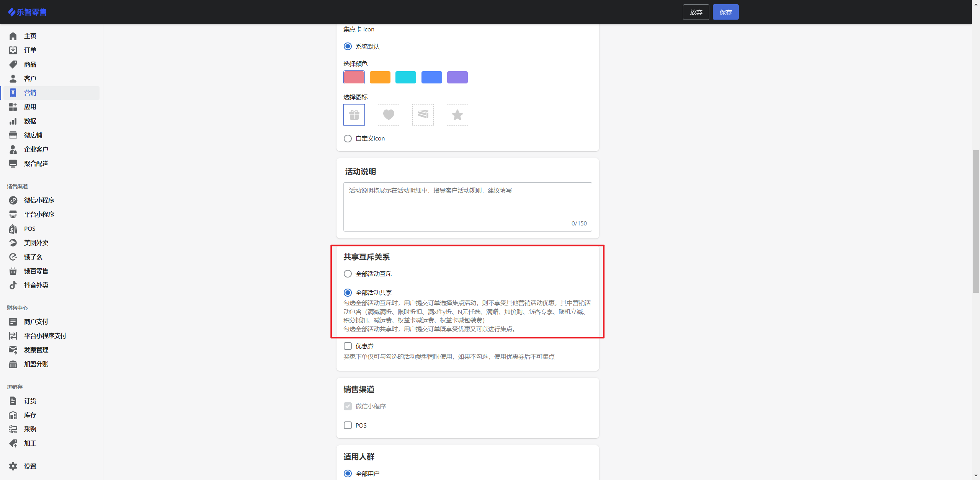Viewport: 980px width, 480px height.
Task: Go to 商品 in sidebar
Action: pos(30,64)
